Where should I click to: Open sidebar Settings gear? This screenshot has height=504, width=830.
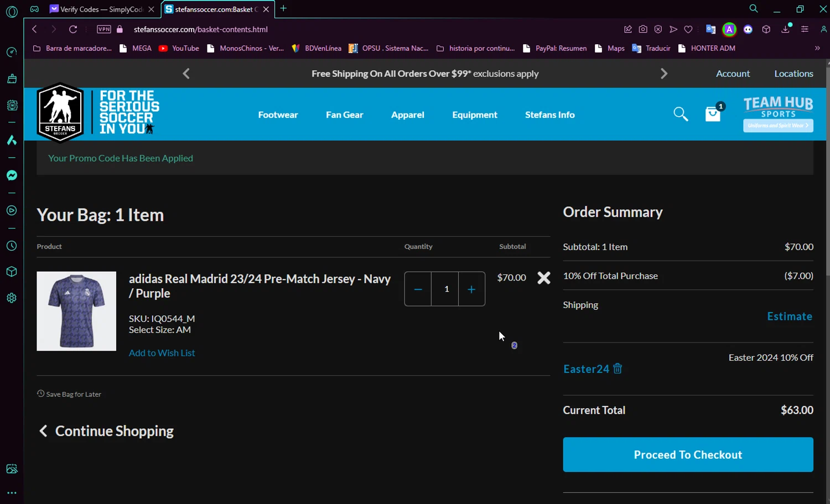(12, 298)
